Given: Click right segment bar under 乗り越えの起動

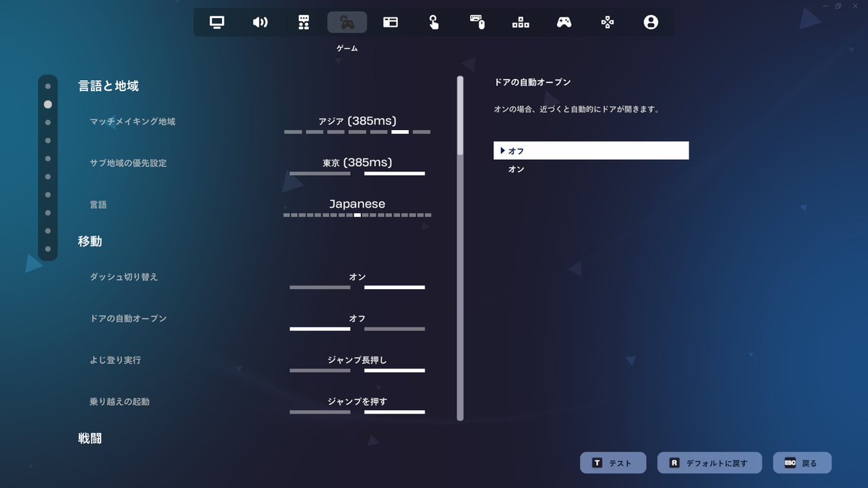Looking at the screenshot, I should [x=394, y=412].
